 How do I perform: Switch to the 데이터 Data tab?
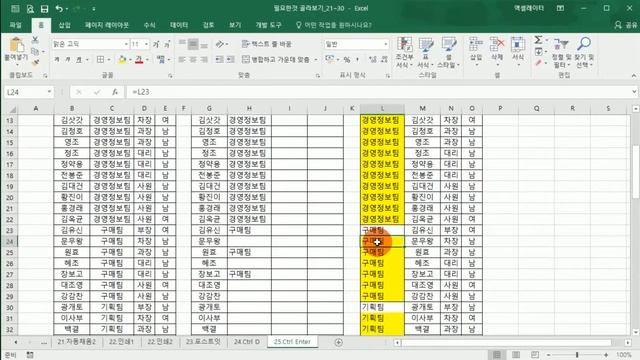(x=179, y=25)
